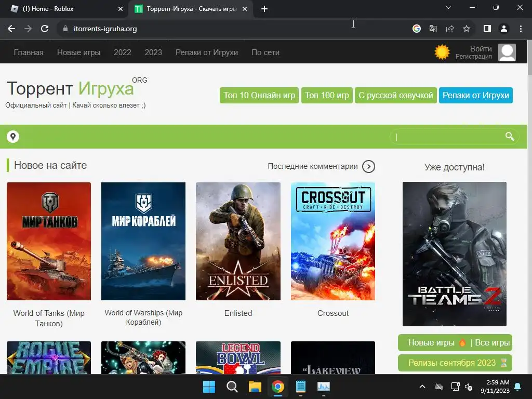Select the Торрент-Игруха browser tab
Screen dimensions: 532x399
pos(191,9)
